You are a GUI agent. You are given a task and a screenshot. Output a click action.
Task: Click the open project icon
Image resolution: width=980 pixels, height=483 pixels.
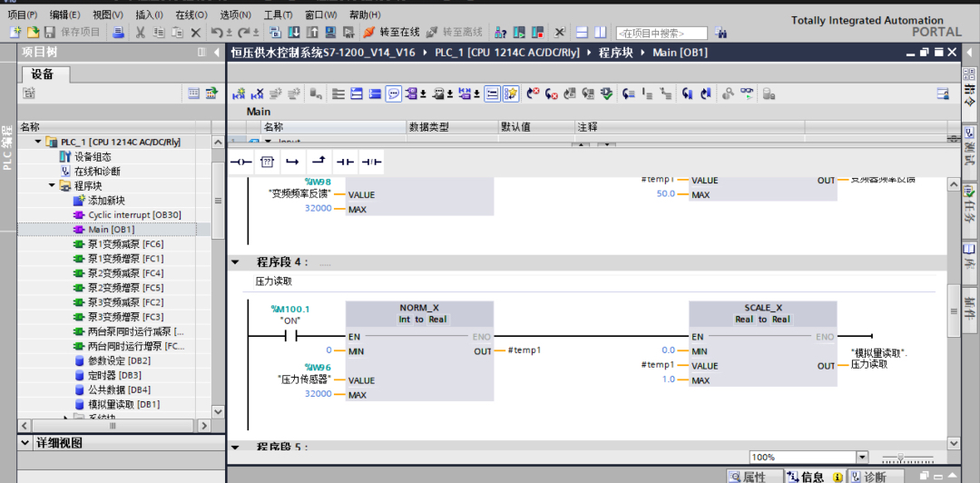(x=33, y=32)
